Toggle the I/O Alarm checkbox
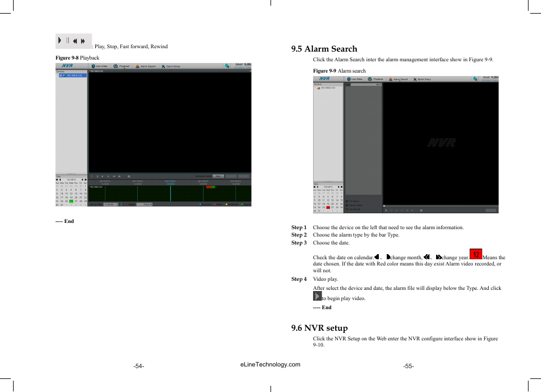Viewport: 541px width, 392px height. coord(348,201)
